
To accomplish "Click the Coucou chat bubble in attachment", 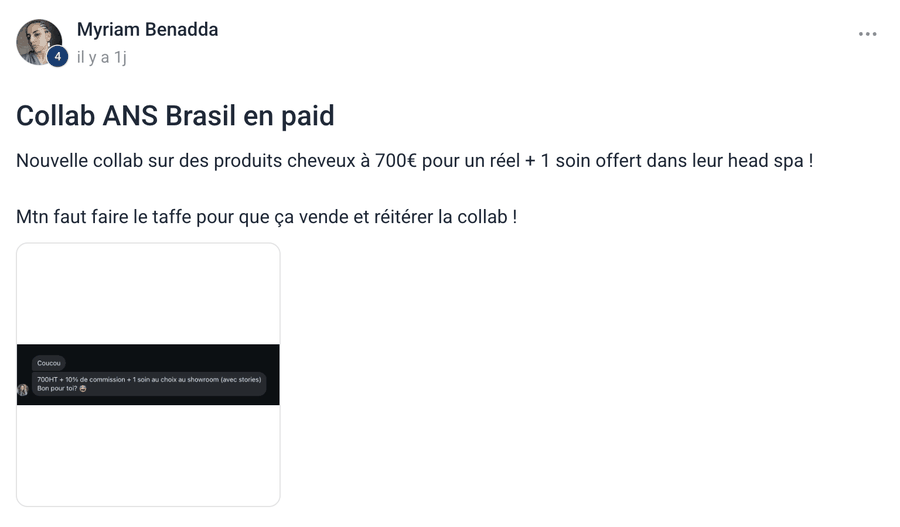I will tap(49, 363).
